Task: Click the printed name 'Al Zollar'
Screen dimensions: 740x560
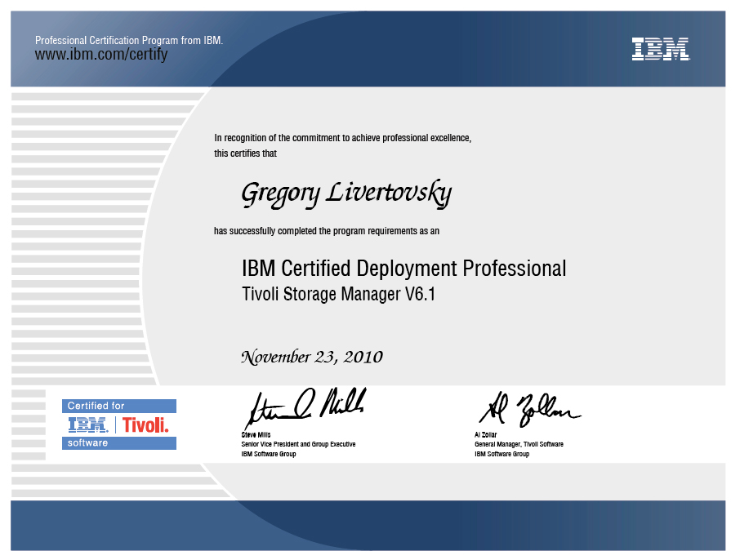Action: [486, 434]
